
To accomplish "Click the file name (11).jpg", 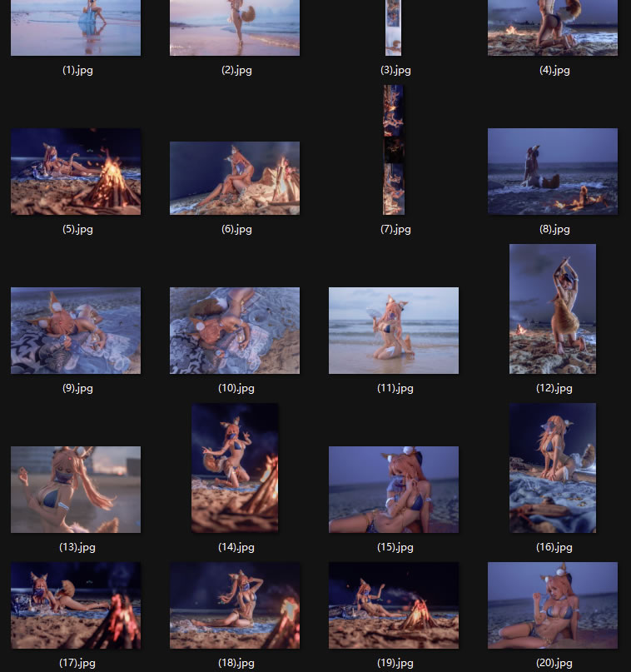I will [395, 388].
